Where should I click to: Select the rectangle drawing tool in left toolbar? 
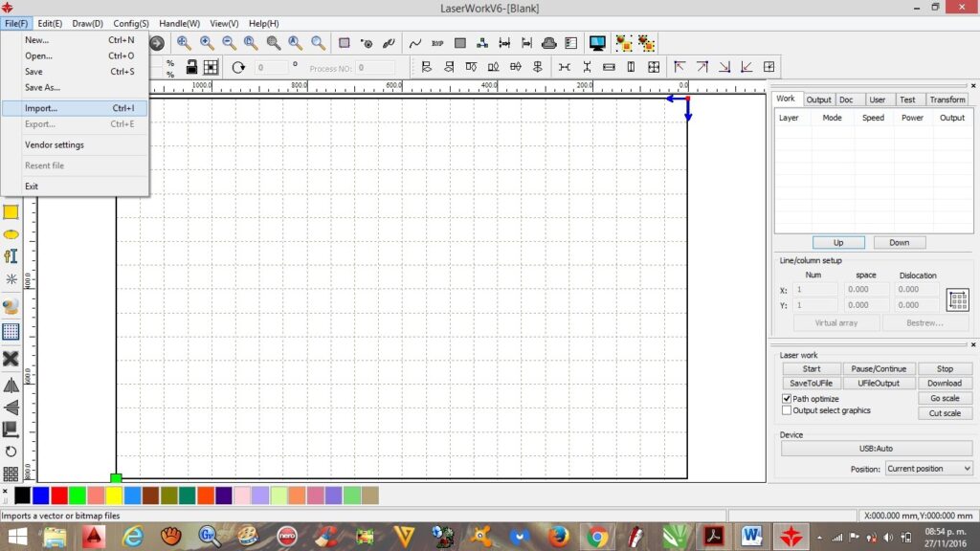coord(11,212)
